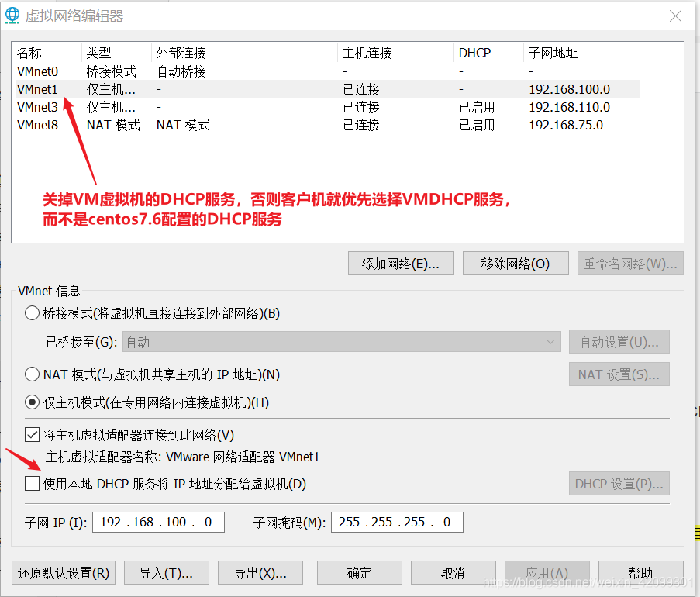The width and height of the screenshot is (700, 597).
Task: Click 桥接模式 type cell of VMnet0
Action: [111, 71]
